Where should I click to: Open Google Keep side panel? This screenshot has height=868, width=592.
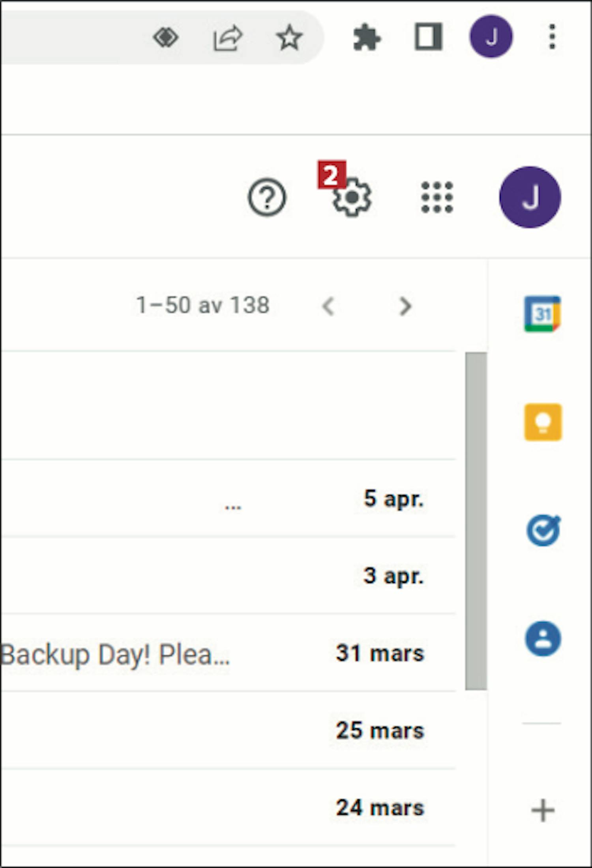point(543,422)
